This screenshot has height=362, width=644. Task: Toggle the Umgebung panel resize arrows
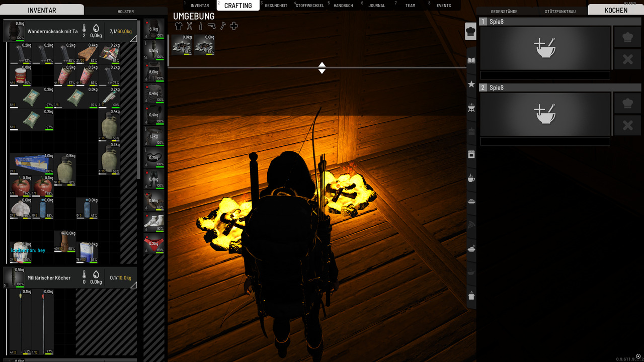[x=322, y=68]
